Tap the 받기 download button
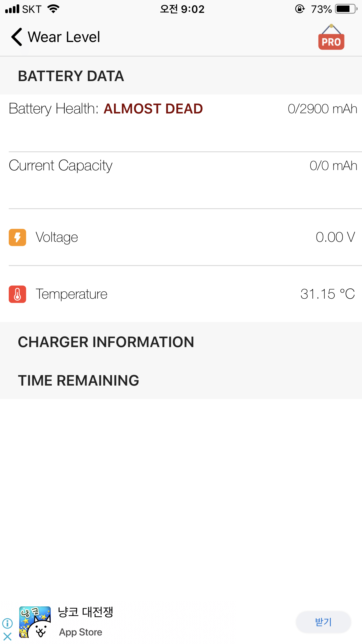Screen dimensions: 362x644 click(x=323, y=622)
